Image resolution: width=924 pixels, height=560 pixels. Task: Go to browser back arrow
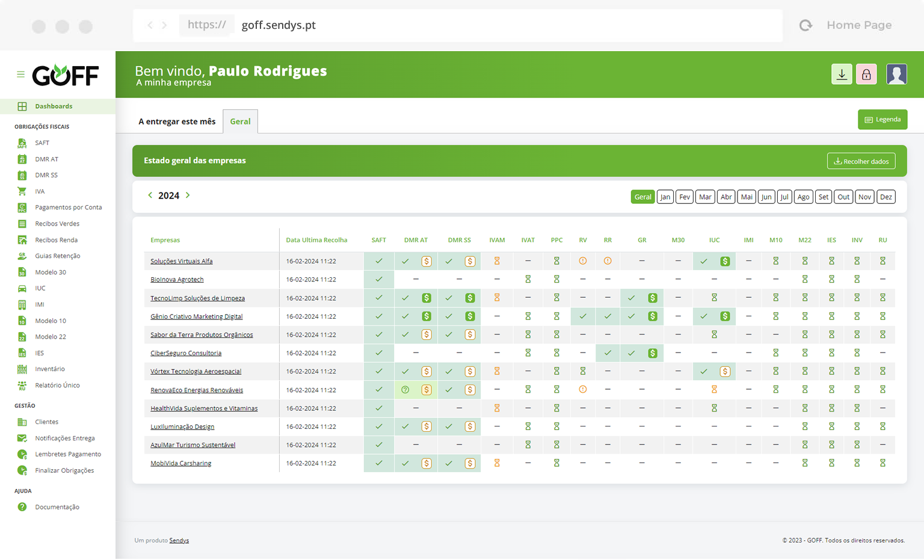click(x=150, y=25)
